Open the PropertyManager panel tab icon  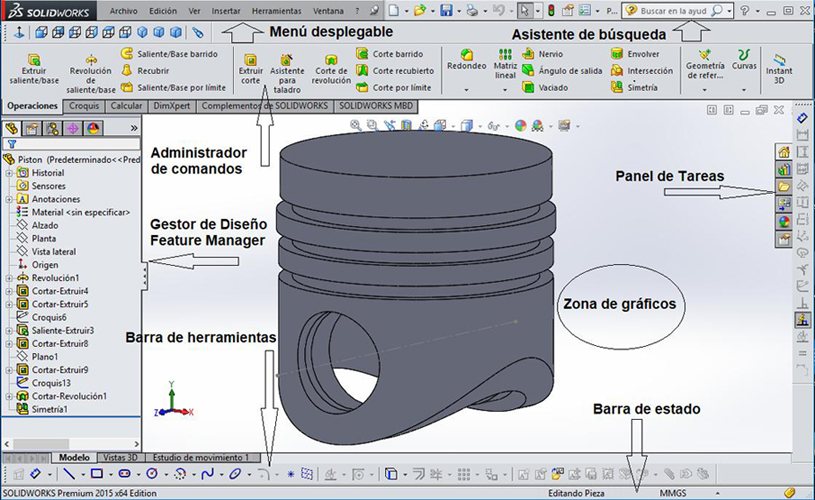pyautogui.click(x=32, y=128)
